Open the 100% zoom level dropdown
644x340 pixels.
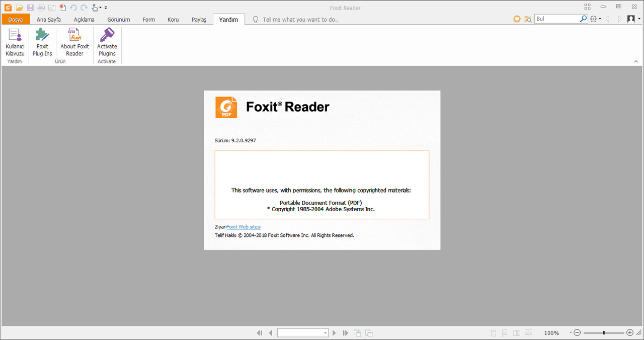point(571,333)
